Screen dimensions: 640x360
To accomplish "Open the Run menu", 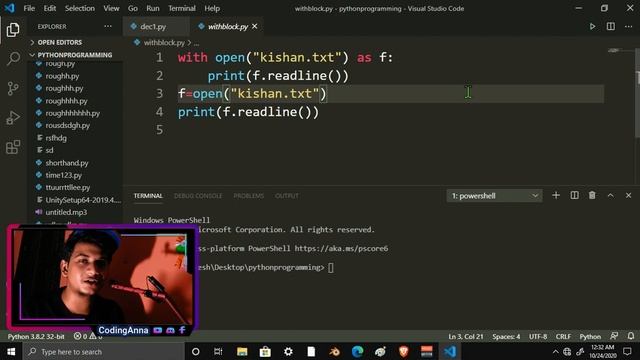I will [153, 8].
